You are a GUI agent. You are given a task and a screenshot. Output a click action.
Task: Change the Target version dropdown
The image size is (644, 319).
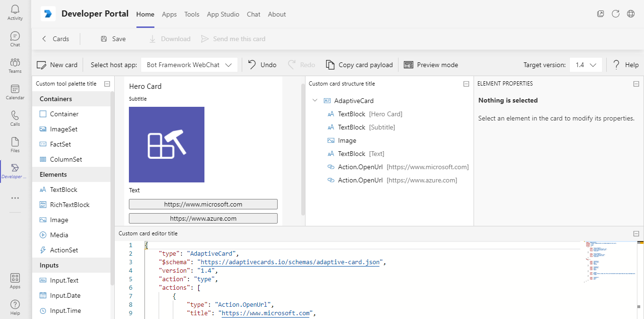(585, 64)
